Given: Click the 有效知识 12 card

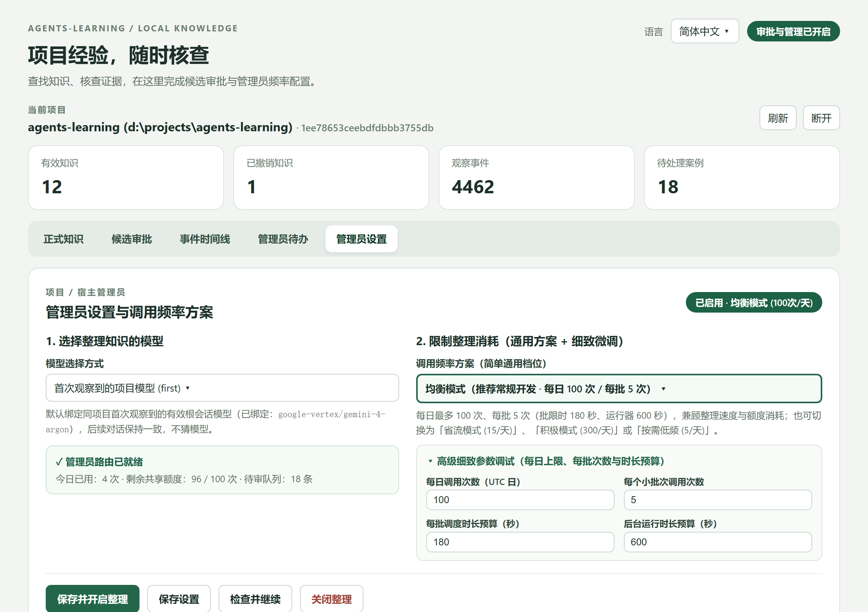Looking at the screenshot, I should tap(126, 177).
